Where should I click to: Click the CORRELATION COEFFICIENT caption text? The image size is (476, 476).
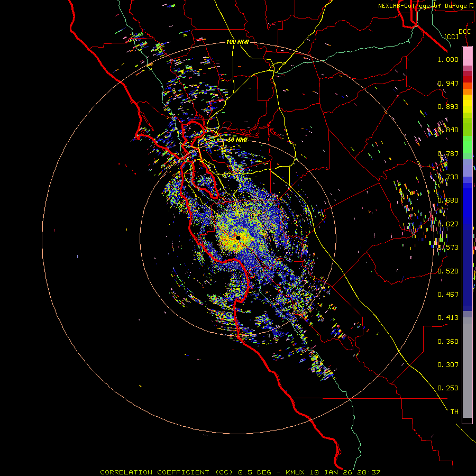[x=154, y=472]
